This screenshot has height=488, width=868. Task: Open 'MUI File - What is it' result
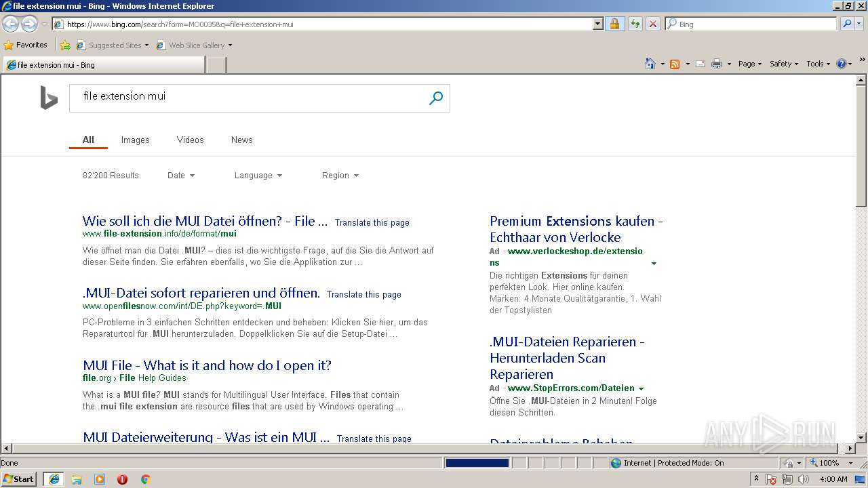(207, 365)
